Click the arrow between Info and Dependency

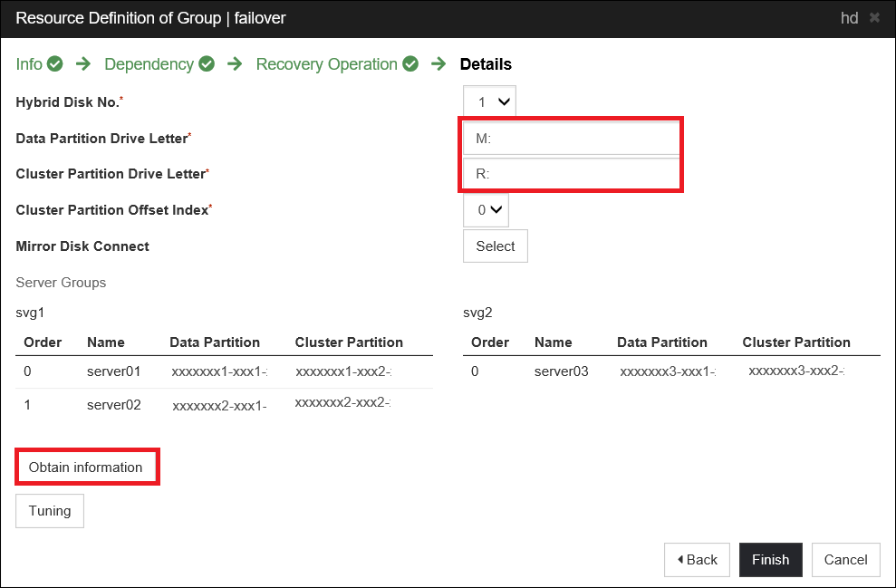click(82, 63)
